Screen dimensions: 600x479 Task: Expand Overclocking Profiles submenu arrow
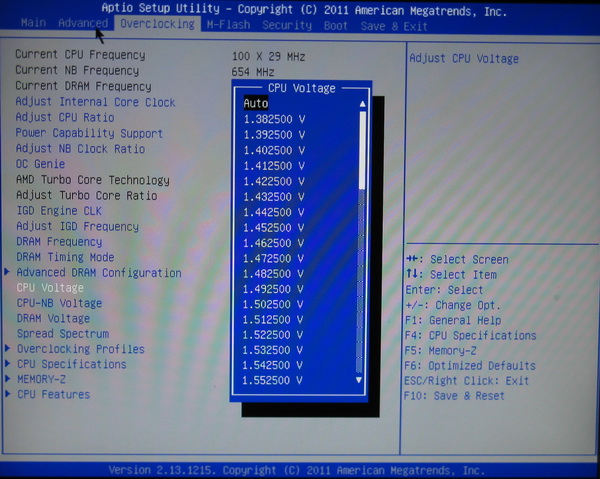point(7,348)
